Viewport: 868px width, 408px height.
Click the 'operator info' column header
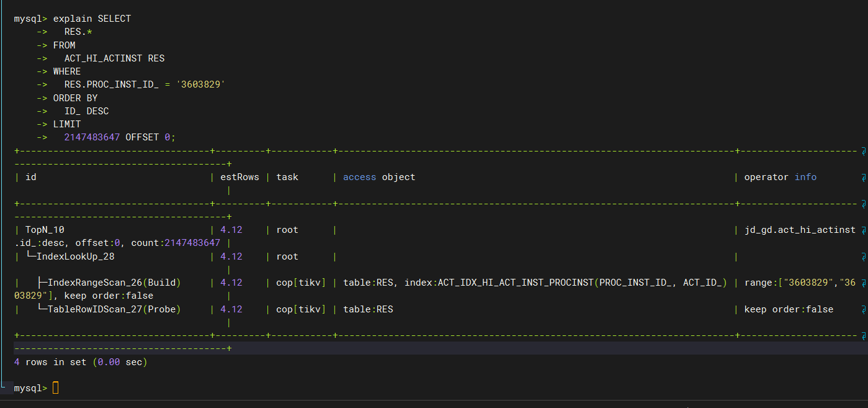coord(780,177)
